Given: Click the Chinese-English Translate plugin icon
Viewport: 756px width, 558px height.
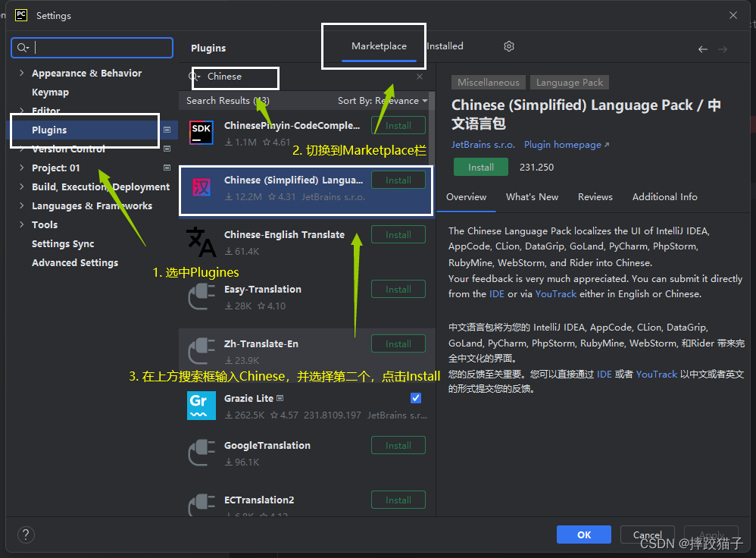Looking at the screenshot, I should pyautogui.click(x=201, y=241).
